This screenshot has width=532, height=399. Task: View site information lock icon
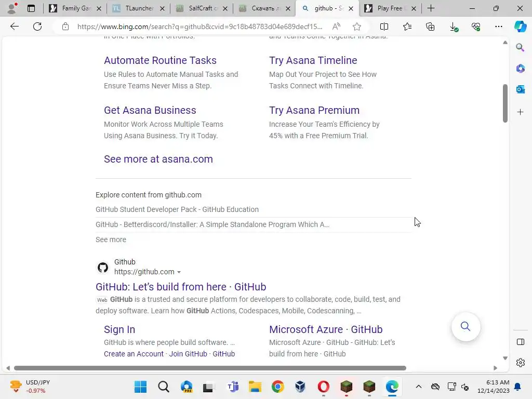click(65, 26)
